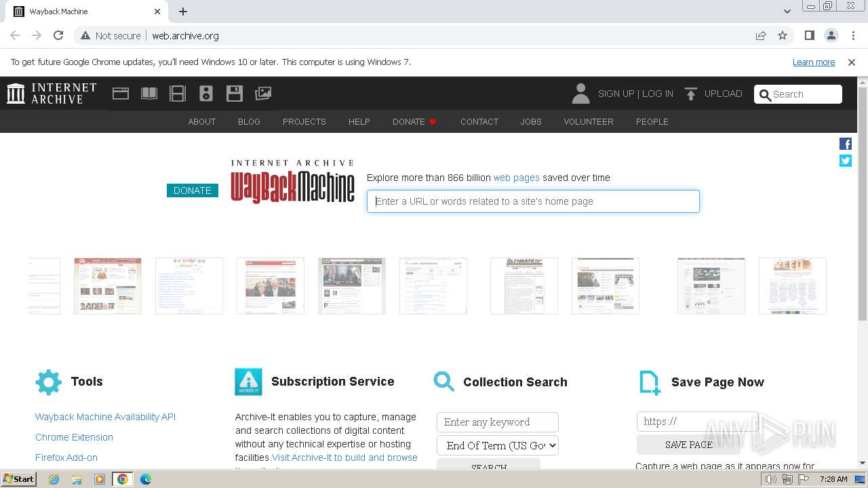
Task: Click Learn more about Chrome updates
Action: 814,62
